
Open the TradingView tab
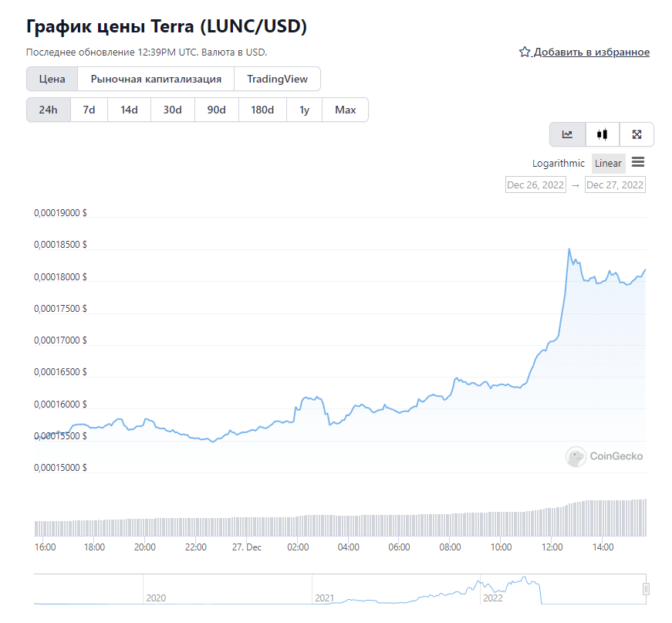(x=277, y=79)
